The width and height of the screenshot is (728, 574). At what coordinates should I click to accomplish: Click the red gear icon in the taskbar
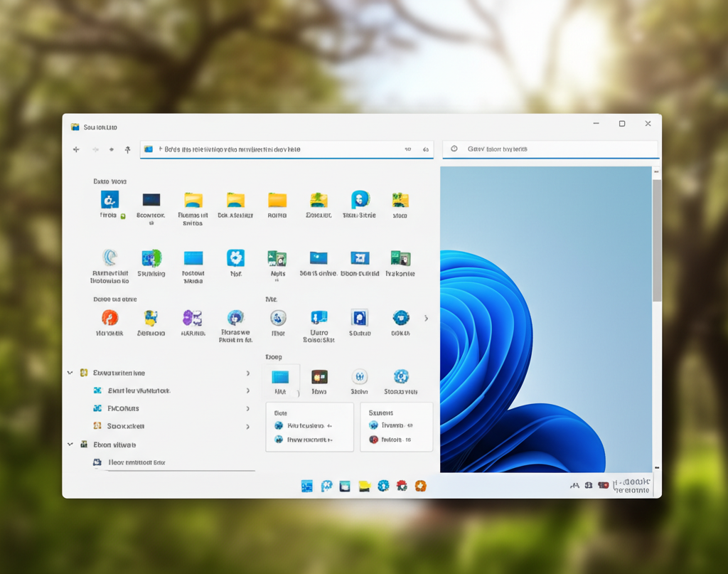(402, 486)
